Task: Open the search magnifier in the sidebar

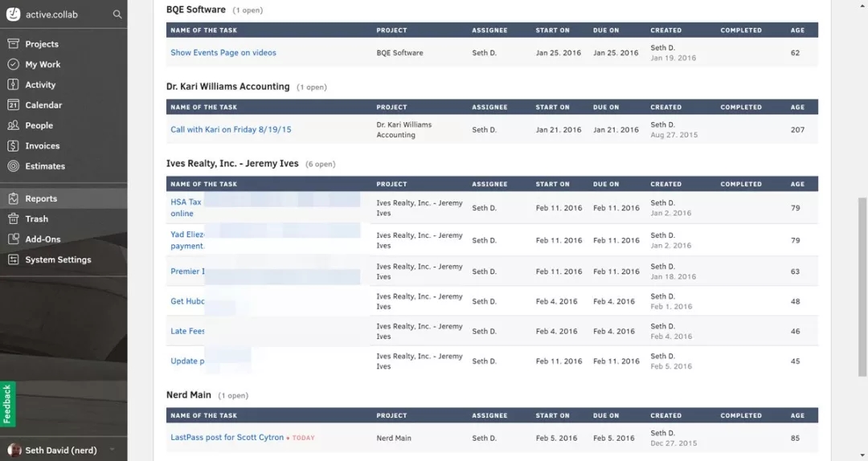Action: click(117, 14)
